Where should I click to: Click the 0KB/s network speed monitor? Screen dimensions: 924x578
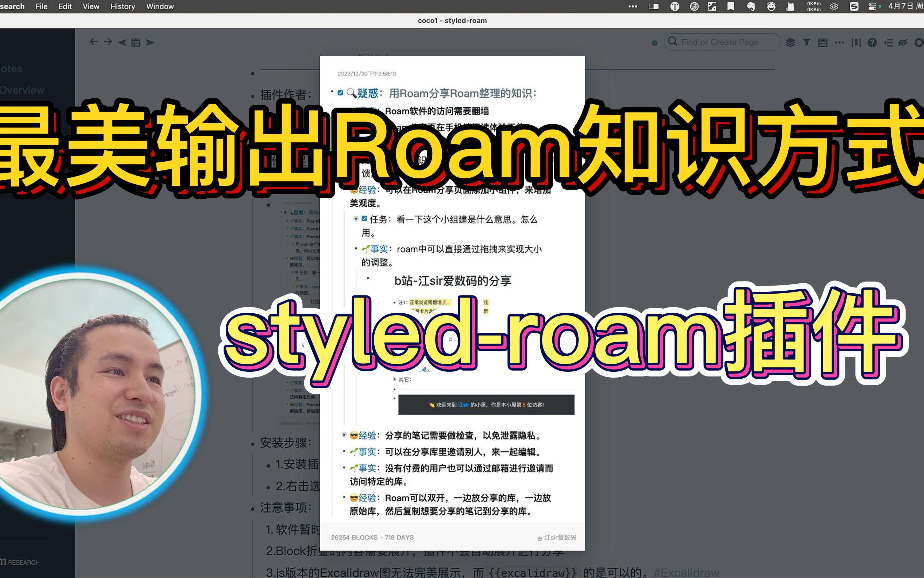tap(814, 6)
